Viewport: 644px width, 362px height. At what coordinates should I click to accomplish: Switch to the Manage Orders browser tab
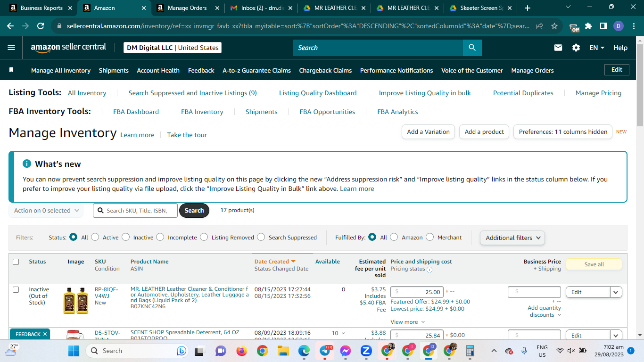coord(188,8)
